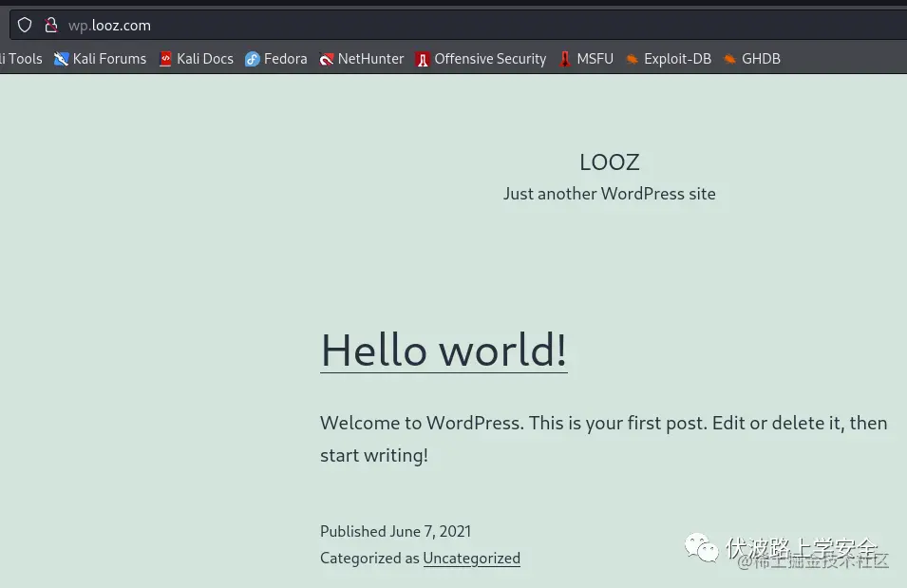Open the MSFU bookmark label
Screen dimensions: 907x588
(x=595, y=59)
